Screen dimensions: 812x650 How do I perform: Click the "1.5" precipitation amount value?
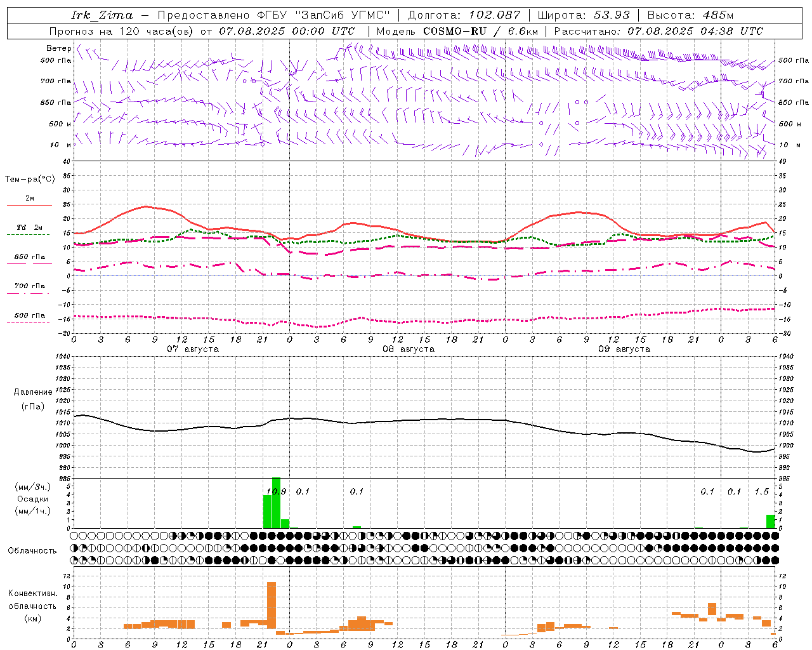coord(762,491)
